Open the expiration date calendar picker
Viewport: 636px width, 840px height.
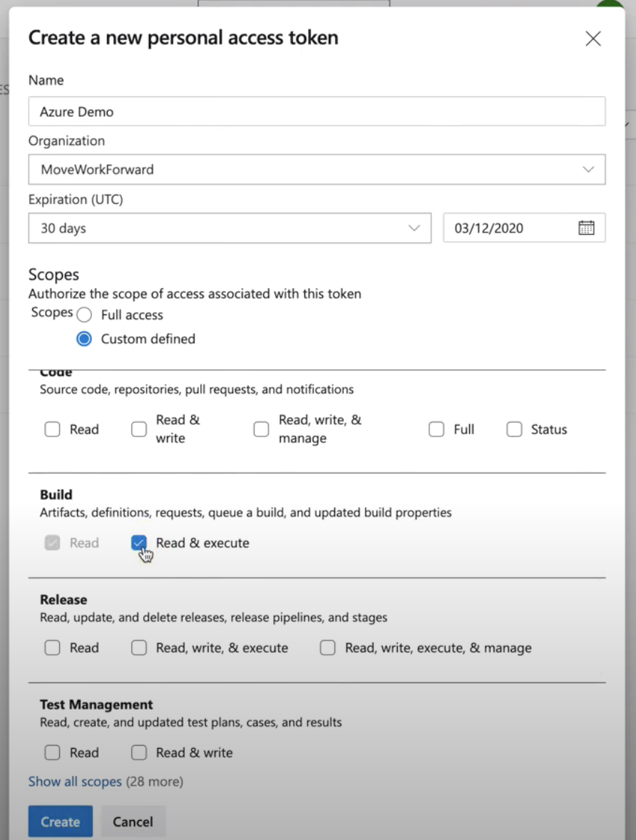coord(586,228)
